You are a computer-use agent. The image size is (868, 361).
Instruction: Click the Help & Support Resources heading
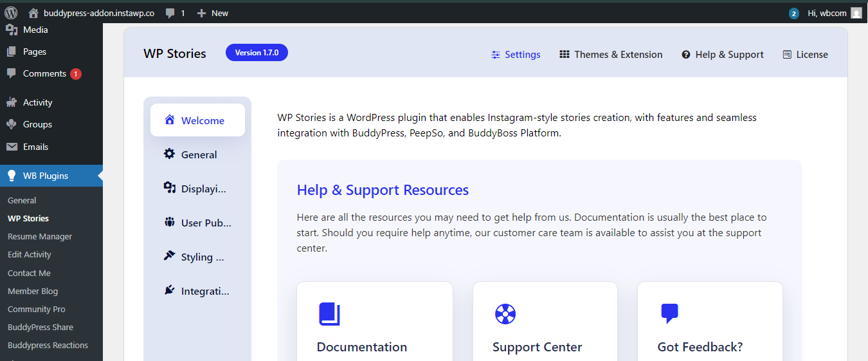pyautogui.click(x=383, y=190)
